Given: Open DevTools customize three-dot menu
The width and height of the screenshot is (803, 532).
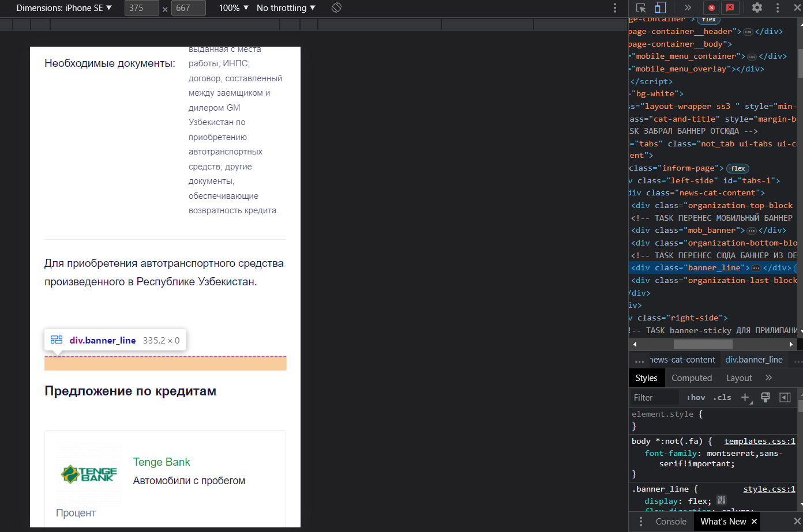Looking at the screenshot, I should coord(778,7).
